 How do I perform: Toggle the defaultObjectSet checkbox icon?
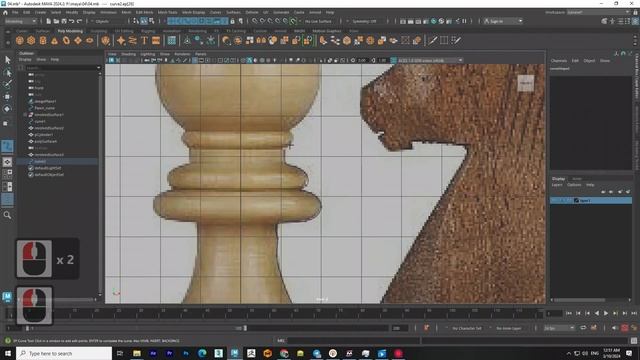coord(31,175)
